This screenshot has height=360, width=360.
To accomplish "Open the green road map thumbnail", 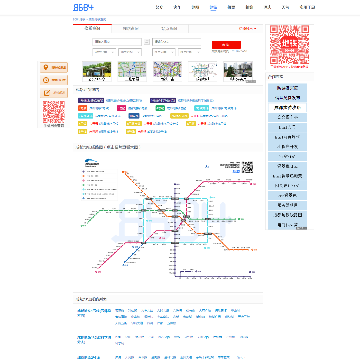I will (132, 71).
